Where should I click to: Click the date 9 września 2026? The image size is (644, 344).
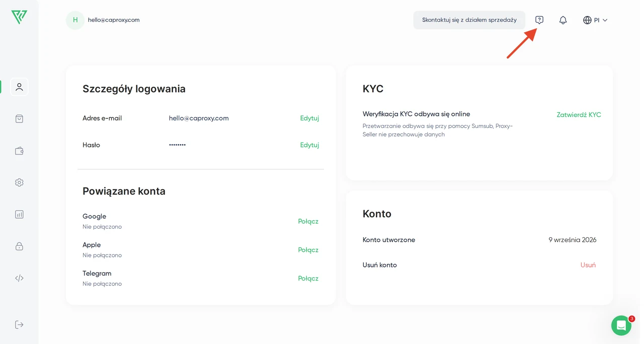[x=573, y=240]
